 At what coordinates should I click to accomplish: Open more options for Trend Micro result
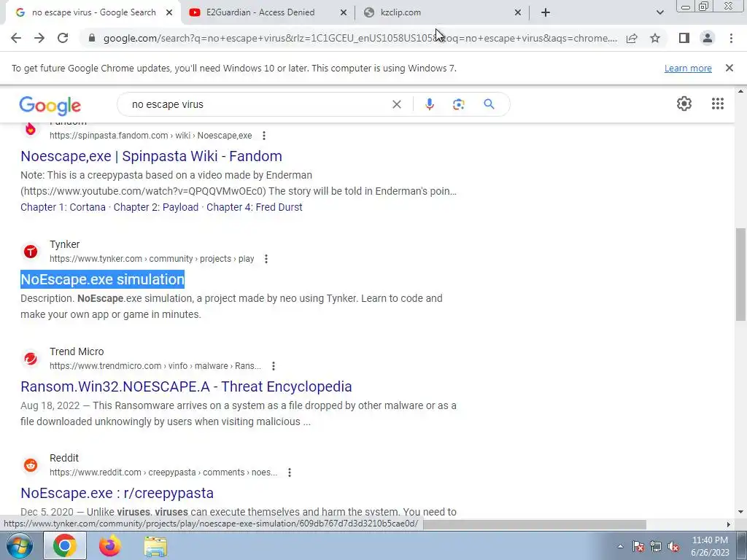point(274,366)
